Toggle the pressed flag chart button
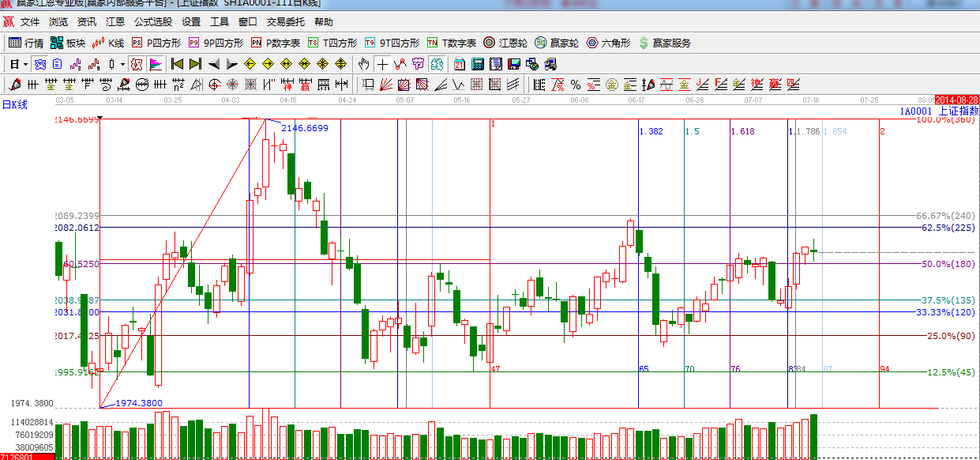The width and height of the screenshot is (980, 460). pyautogui.click(x=156, y=64)
